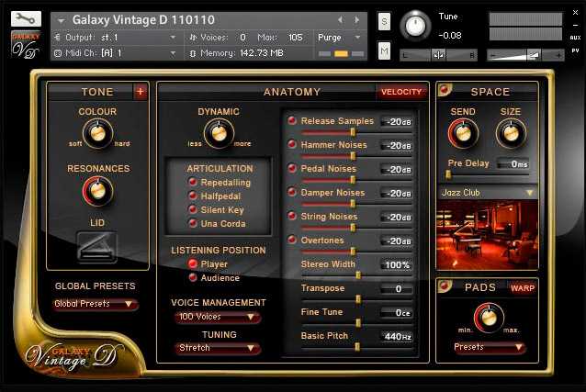The width and height of the screenshot is (586, 392).
Task: Open the Global Presets dropdown
Action: [x=96, y=305]
